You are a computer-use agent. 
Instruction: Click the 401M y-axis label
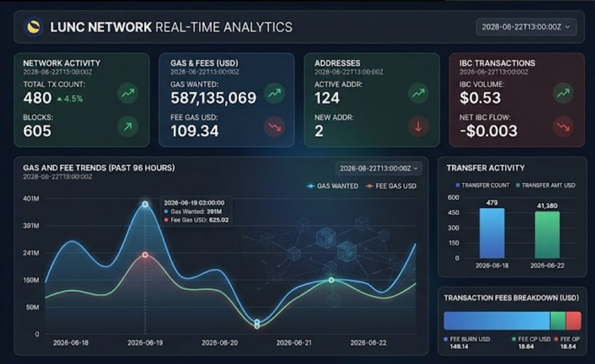(31, 199)
